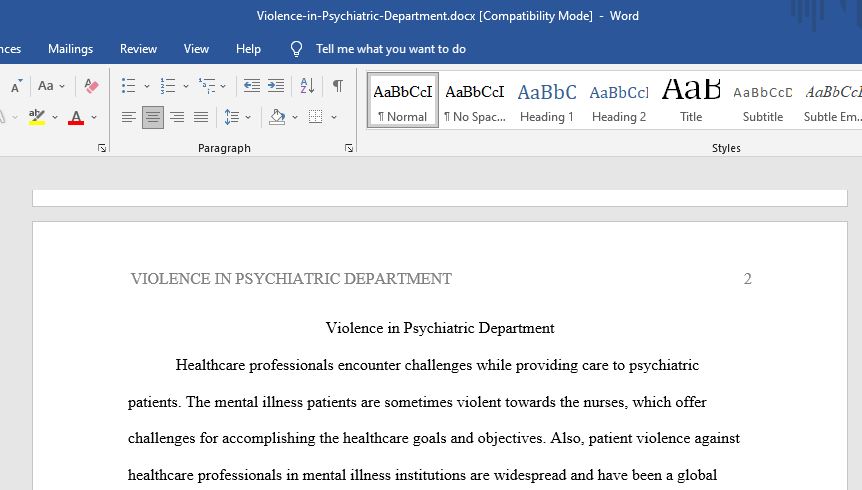Apply the Title style
Image resolution: width=862 pixels, height=490 pixels.
[691, 100]
